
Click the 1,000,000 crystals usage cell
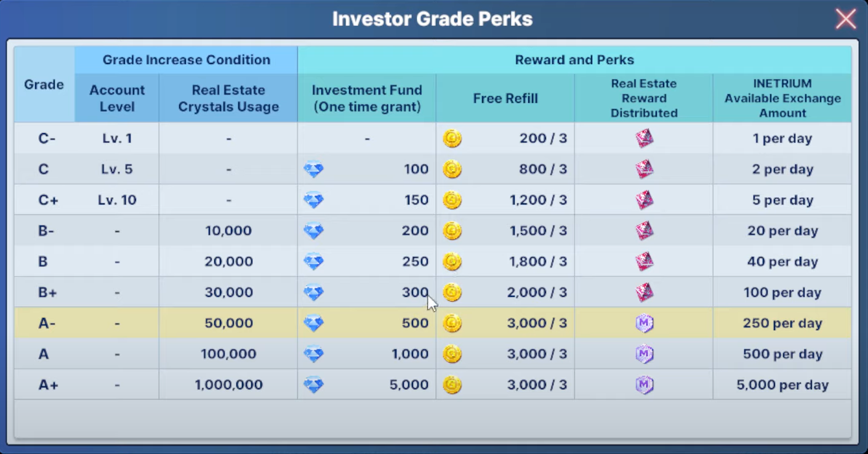(228, 384)
